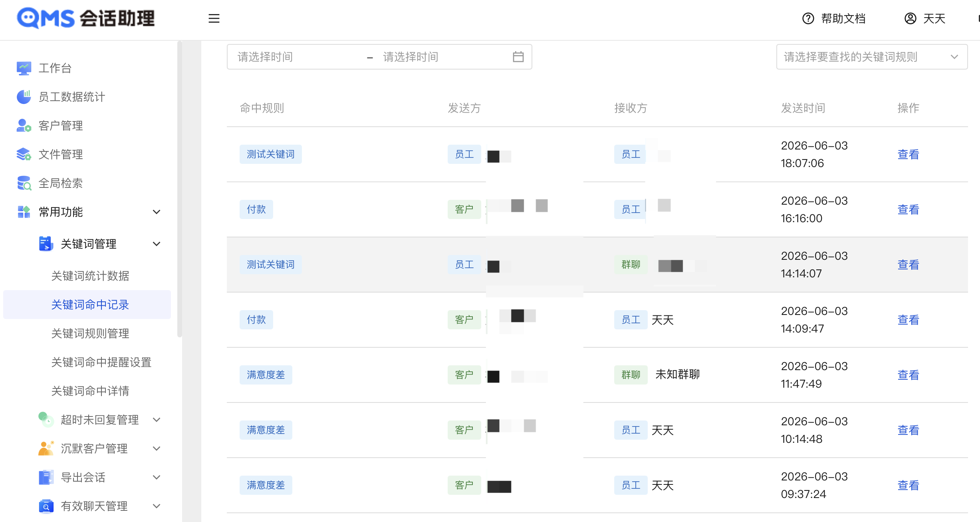The height and width of the screenshot is (522, 980).
Task: Click the 关键词管理 document icon
Action: [46, 243]
